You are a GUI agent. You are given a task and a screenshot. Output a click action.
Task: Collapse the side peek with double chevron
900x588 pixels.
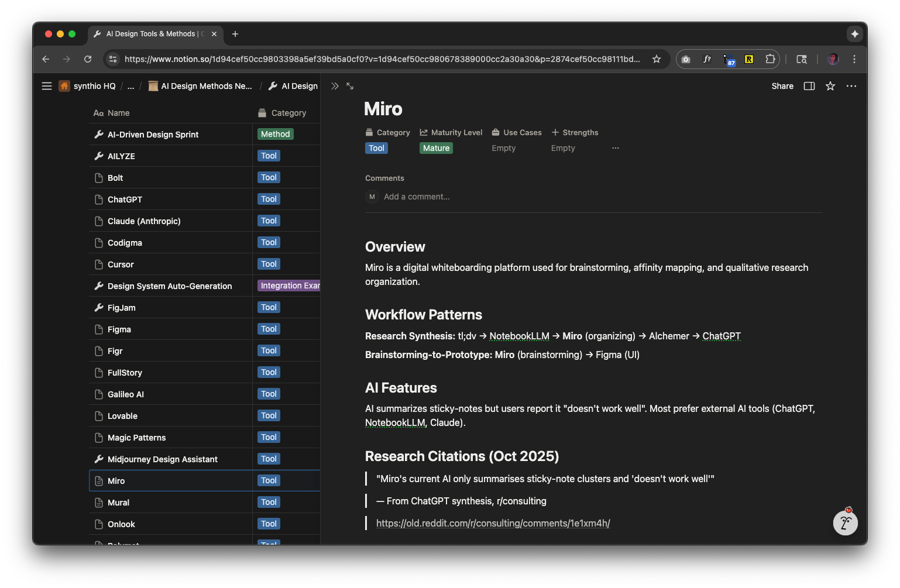[335, 86]
